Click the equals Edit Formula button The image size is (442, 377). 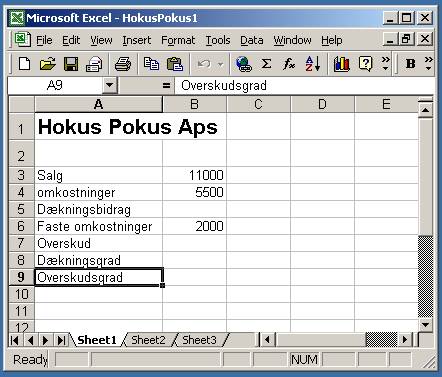[x=166, y=86]
